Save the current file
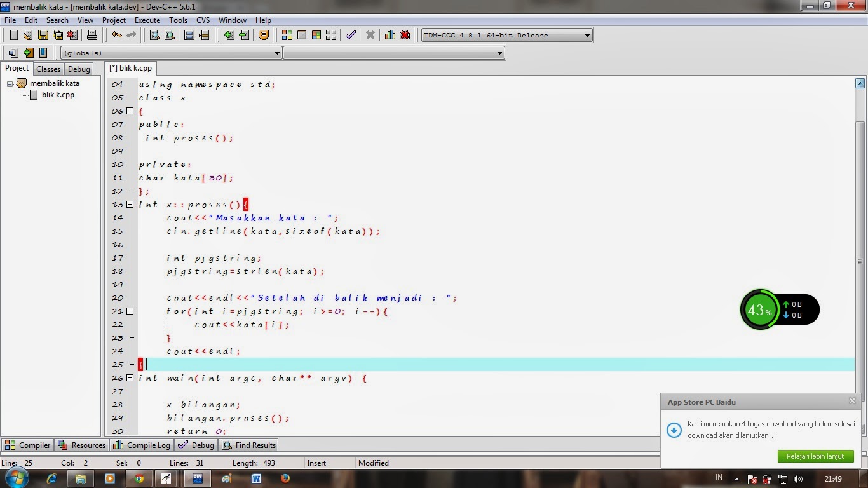Screen dimensions: 868x488 click(43, 35)
